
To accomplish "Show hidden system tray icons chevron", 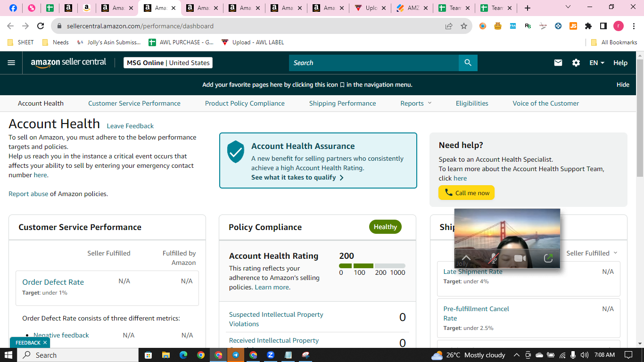I will pos(516,355).
